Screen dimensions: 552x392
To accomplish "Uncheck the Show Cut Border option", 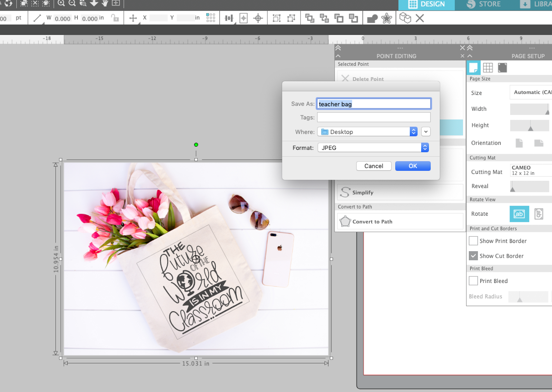I will [473, 256].
